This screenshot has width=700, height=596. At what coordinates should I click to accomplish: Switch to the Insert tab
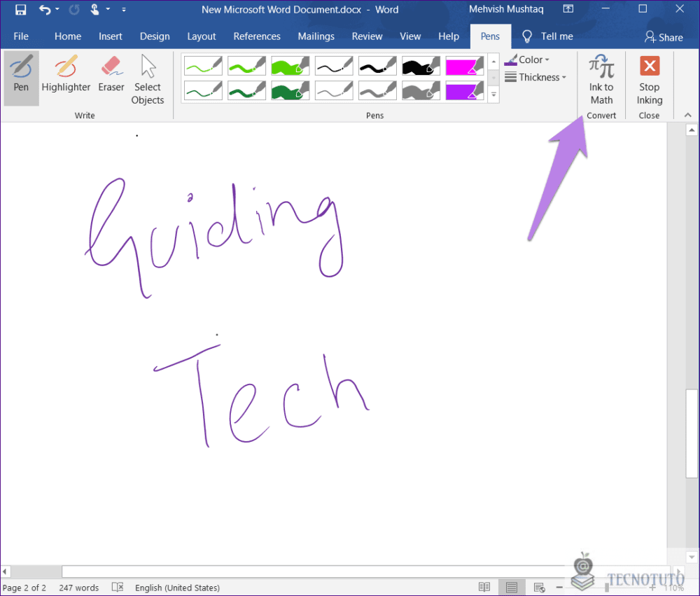pyautogui.click(x=111, y=36)
